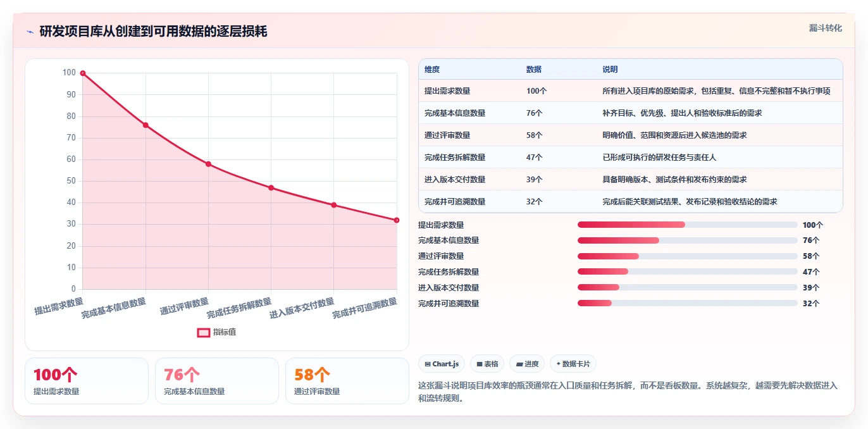This screenshot has width=868, height=429.
Task: Click the y-axis tick label 50
Action: (71, 182)
